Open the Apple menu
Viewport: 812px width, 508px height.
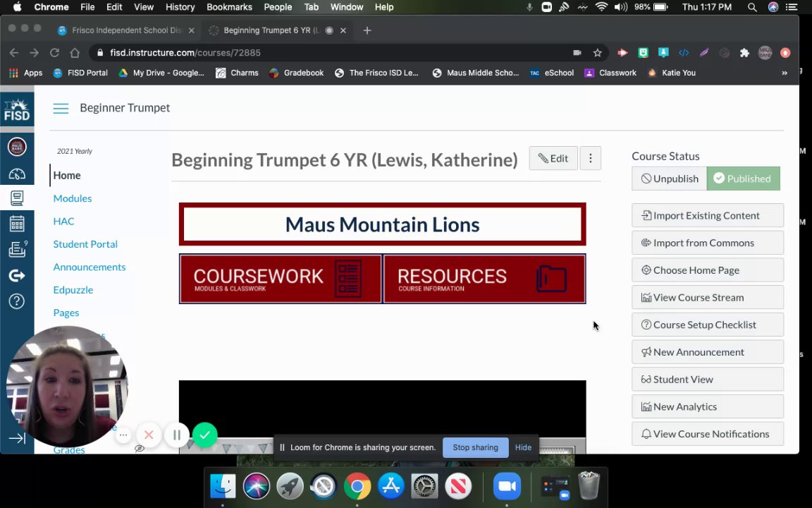click(x=17, y=7)
